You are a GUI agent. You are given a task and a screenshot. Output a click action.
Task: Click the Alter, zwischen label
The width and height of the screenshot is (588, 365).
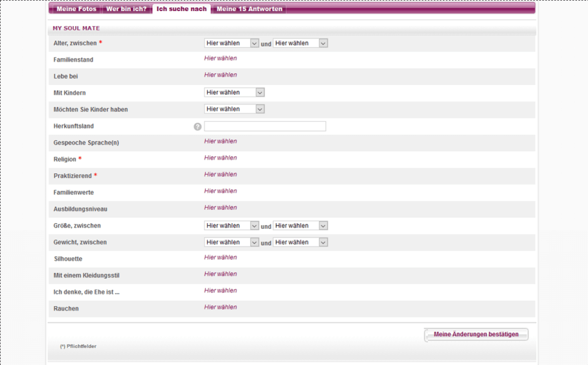pos(75,43)
